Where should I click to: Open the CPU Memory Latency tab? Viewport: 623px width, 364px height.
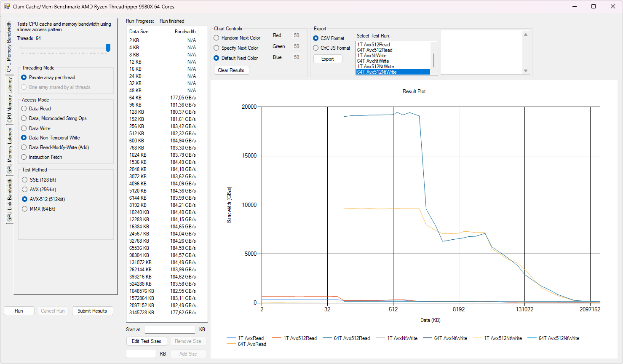9,100
